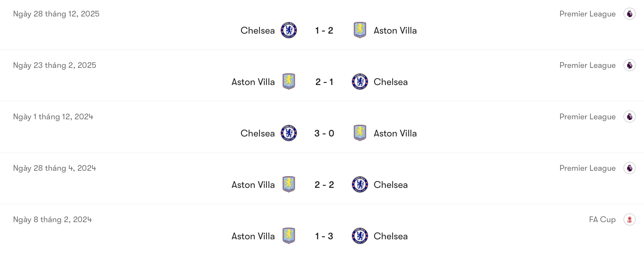
Task: Click the Premier League label on the February 2025 row
Action: click(588, 65)
